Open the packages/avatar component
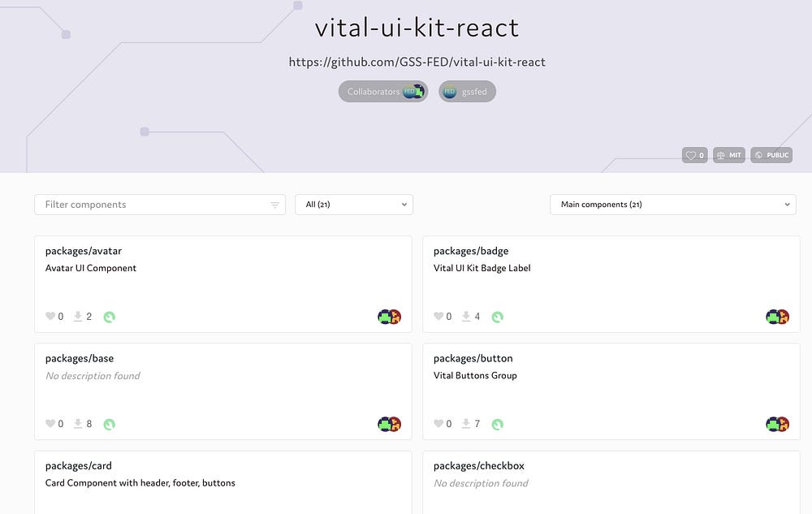The height and width of the screenshot is (514, 812). (x=84, y=251)
